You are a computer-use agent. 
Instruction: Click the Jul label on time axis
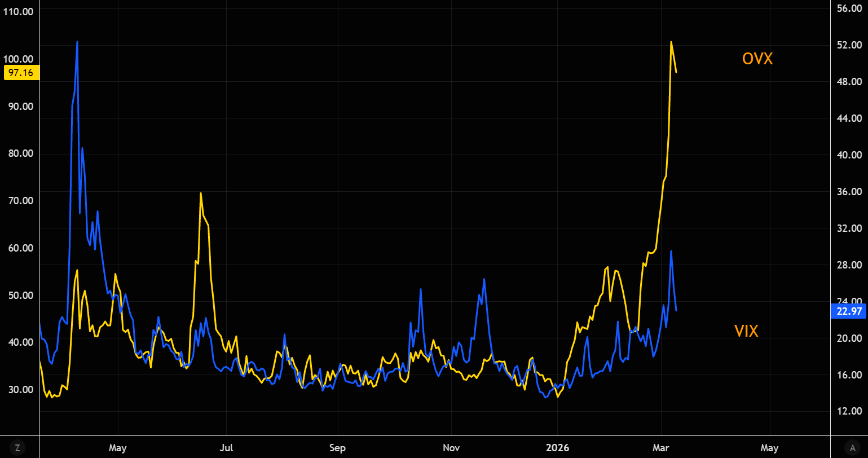(x=226, y=448)
